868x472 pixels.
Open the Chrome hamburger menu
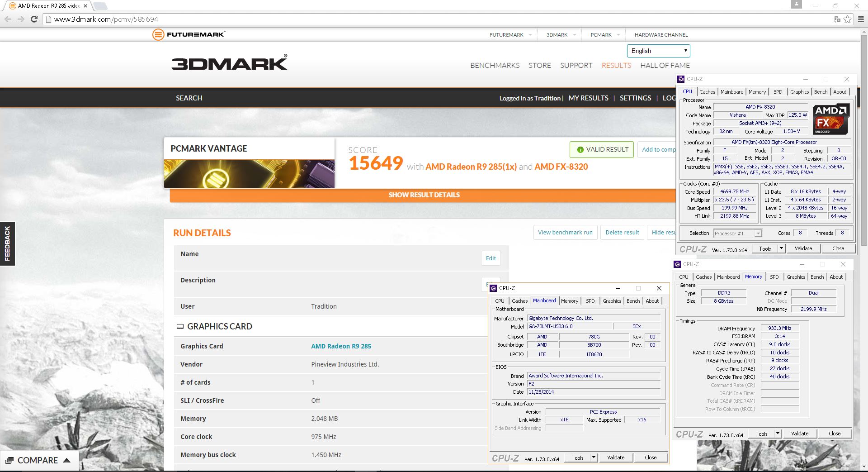tap(861, 19)
